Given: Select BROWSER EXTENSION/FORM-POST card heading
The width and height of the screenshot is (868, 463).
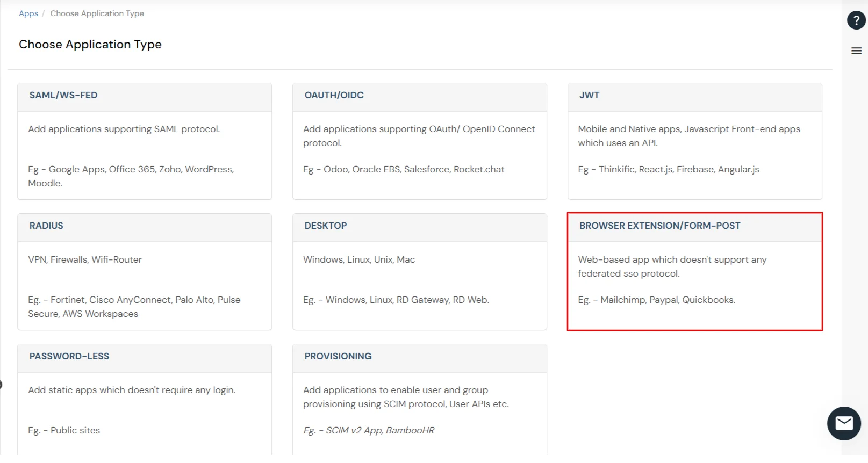Looking at the screenshot, I should (659, 226).
